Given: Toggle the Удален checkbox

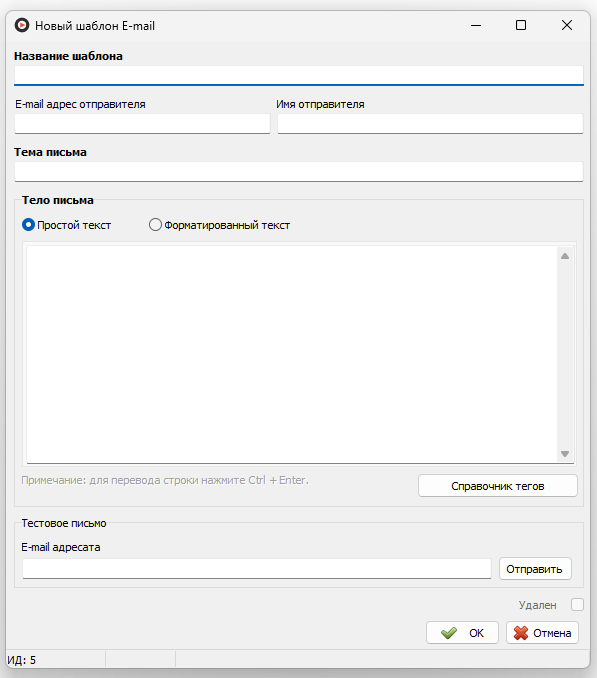Looking at the screenshot, I should coord(577,604).
